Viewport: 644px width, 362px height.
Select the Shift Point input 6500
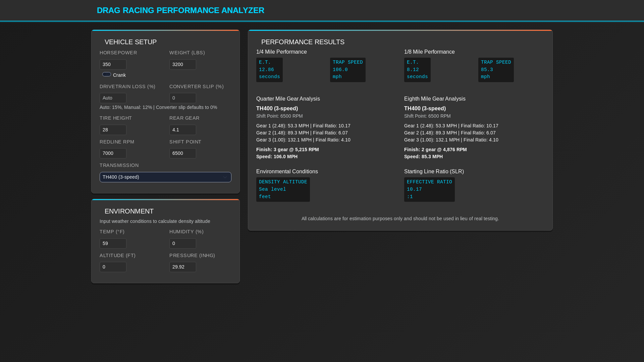[x=183, y=153]
